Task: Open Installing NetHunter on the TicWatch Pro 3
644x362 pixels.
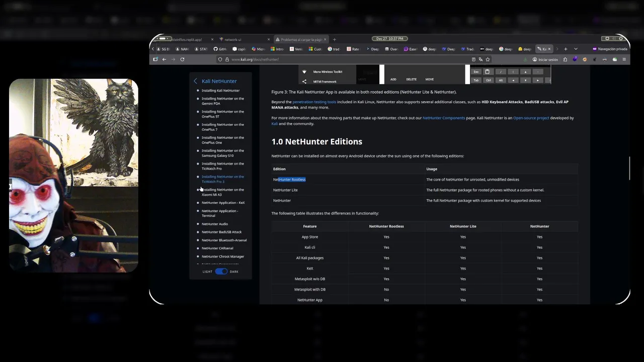Action: pos(222,179)
